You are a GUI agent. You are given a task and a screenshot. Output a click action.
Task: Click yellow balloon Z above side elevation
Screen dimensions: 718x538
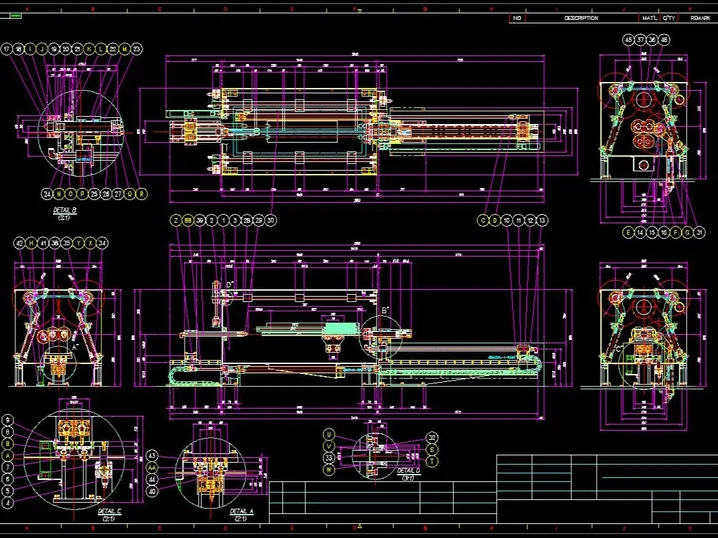pos(175,219)
